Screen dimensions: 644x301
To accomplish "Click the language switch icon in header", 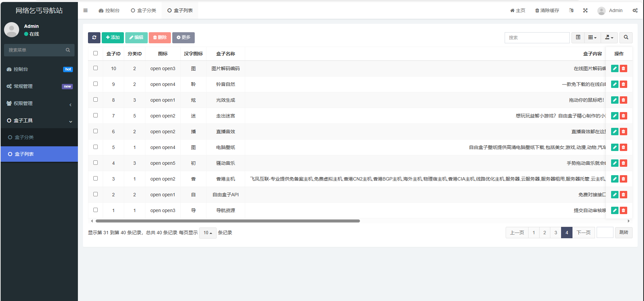I will (571, 10).
